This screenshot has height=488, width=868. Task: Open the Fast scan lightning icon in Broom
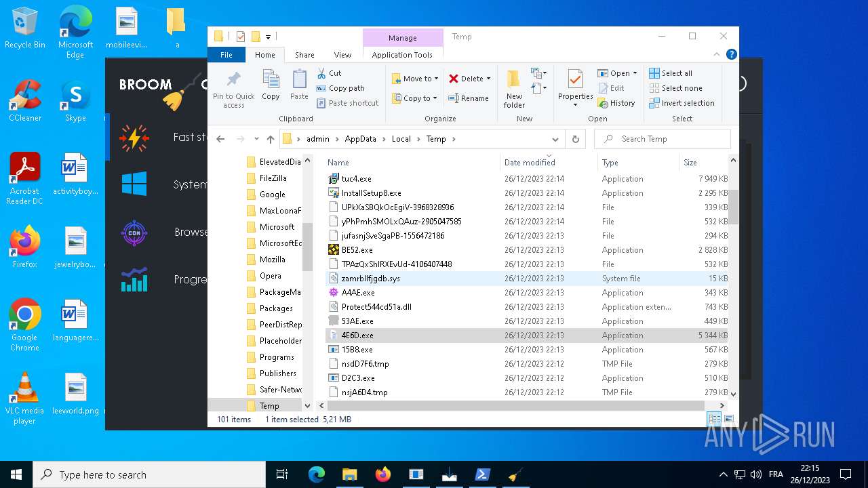pyautogui.click(x=134, y=138)
